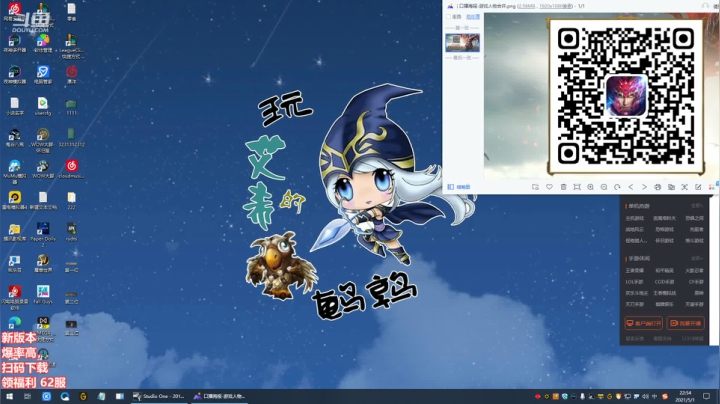720x404 pixels.
Task: Click the trash delete icon in image viewer
Action: click(x=563, y=187)
